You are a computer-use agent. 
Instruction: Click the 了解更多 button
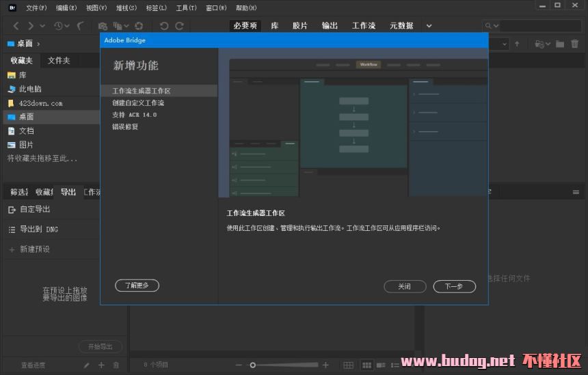tap(137, 286)
